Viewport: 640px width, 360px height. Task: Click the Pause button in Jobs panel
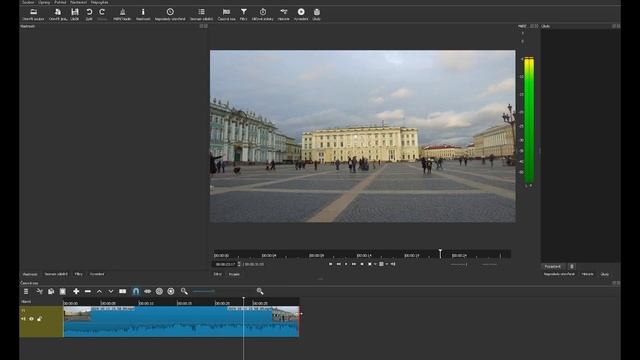(553, 267)
